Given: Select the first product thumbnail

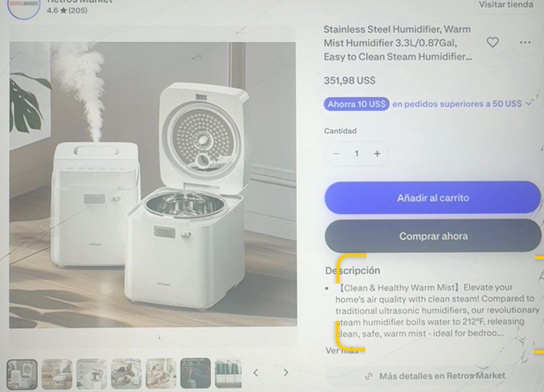Looking at the screenshot, I should click(22, 374).
